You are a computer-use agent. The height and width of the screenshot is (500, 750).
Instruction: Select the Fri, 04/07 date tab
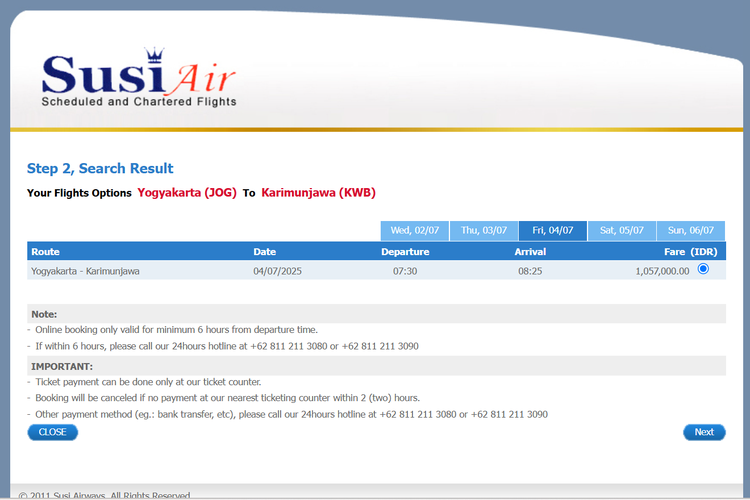click(x=552, y=231)
